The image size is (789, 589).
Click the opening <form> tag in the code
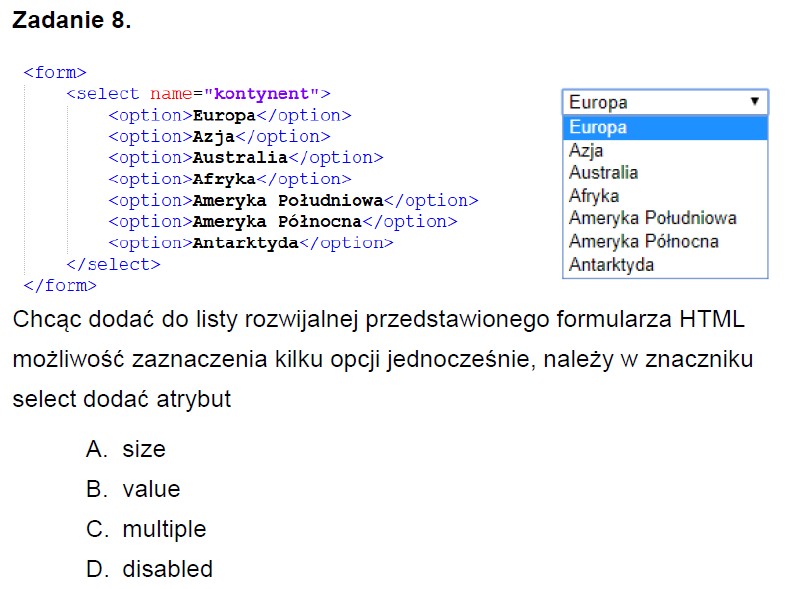[55, 73]
